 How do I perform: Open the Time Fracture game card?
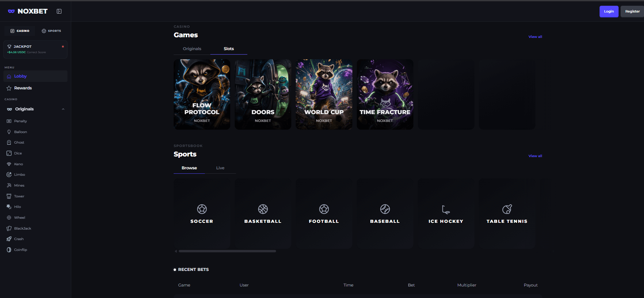click(385, 94)
